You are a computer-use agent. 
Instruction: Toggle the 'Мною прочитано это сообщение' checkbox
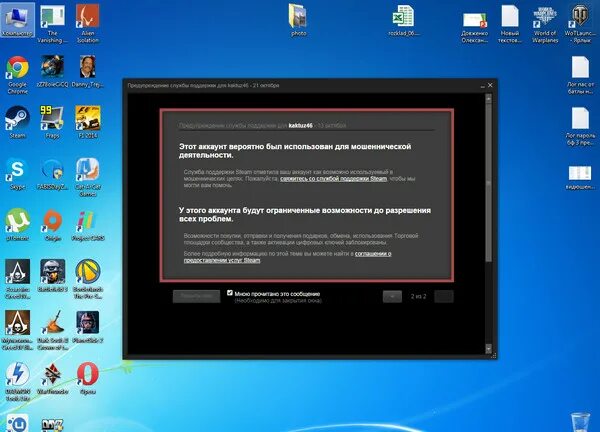(x=230, y=293)
